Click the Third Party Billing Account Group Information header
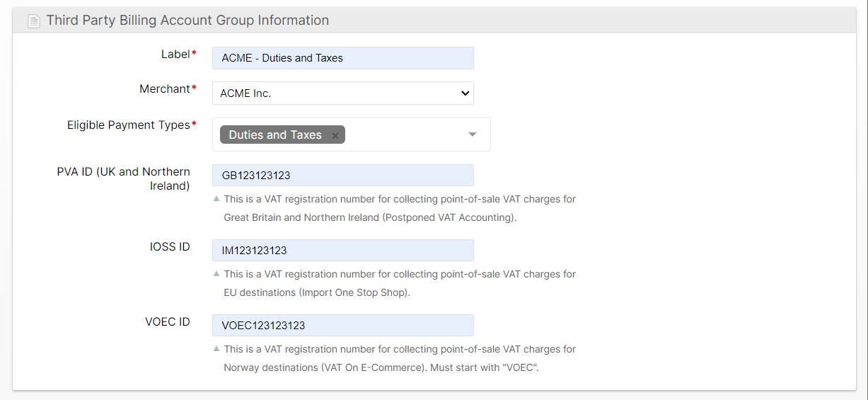The width and height of the screenshot is (868, 400). coord(187,21)
